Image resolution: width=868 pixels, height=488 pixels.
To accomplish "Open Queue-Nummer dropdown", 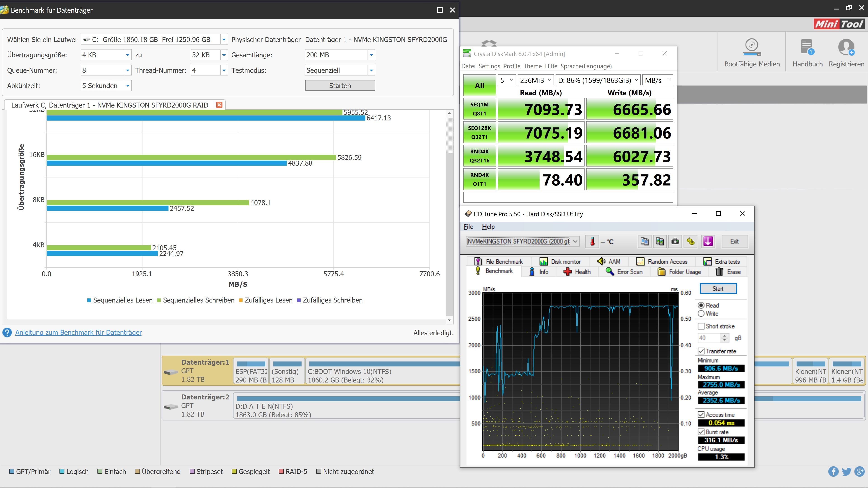I will pos(127,70).
